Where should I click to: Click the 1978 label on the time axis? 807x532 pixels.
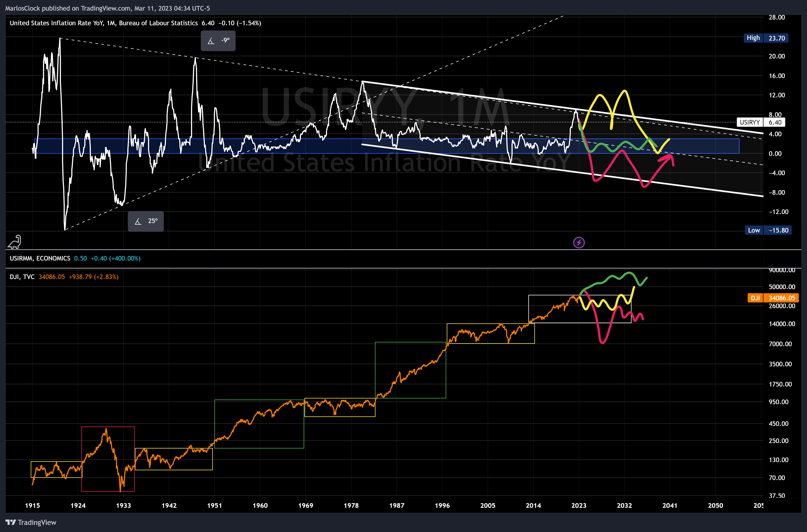(351, 506)
